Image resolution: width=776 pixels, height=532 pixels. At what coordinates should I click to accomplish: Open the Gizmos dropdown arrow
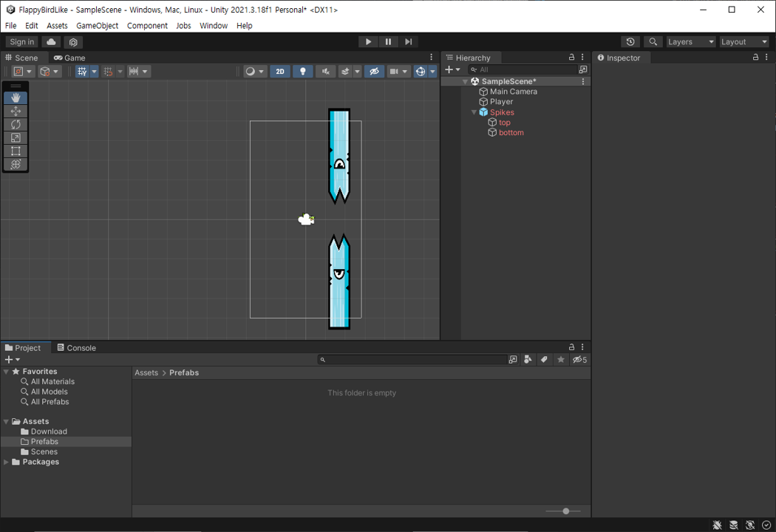[x=432, y=71]
